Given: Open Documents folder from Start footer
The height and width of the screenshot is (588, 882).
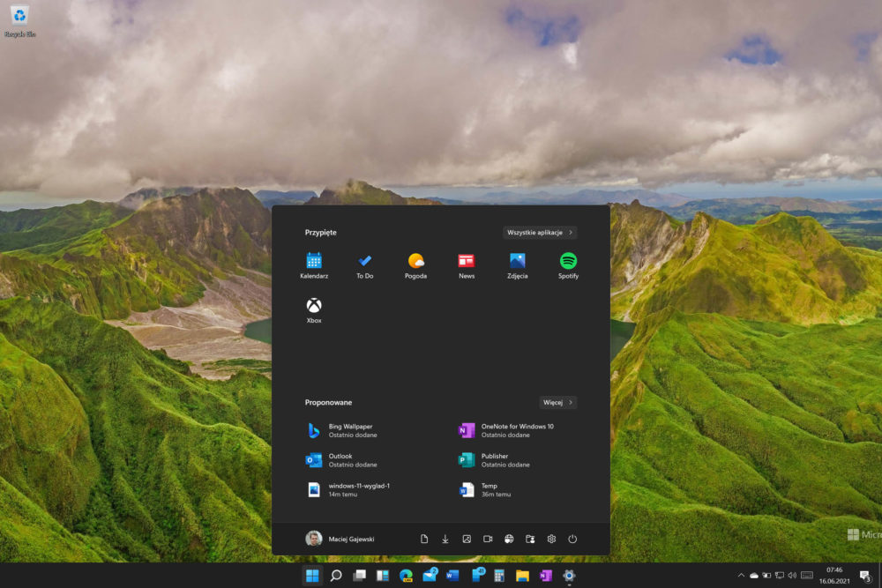Looking at the screenshot, I should pos(424,539).
